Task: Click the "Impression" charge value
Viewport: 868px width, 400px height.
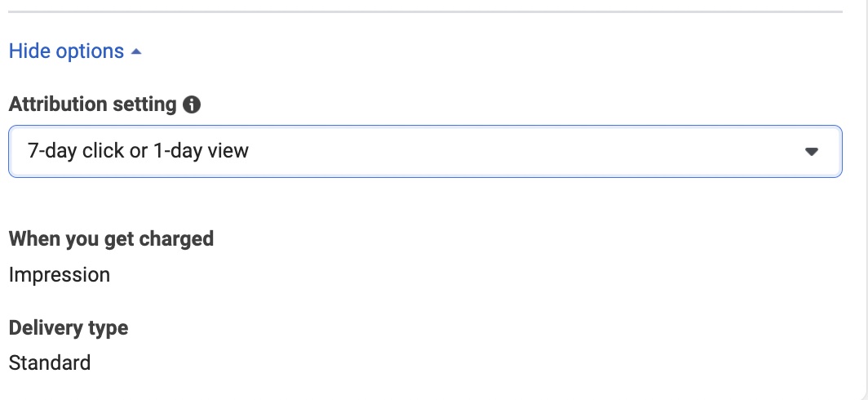Action: (x=59, y=275)
